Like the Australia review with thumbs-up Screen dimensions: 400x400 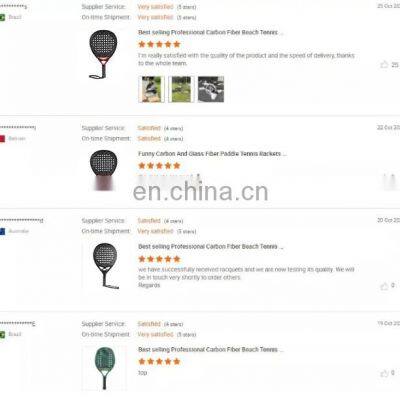coord(384,286)
